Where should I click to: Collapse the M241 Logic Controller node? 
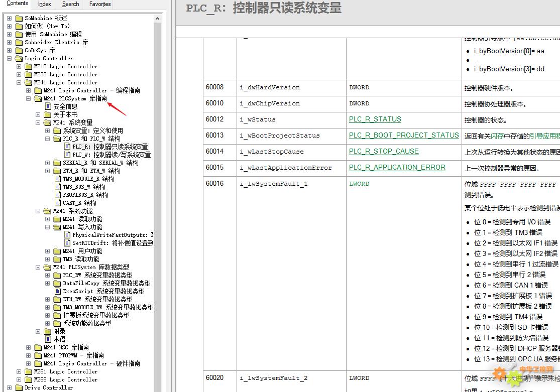pos(19,82)
